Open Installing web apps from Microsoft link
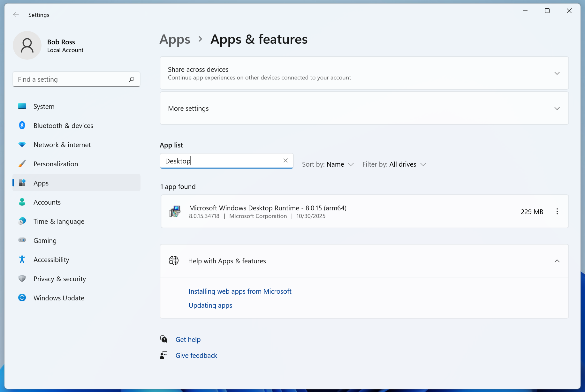The width and height of the screenshot is (585, 392). click(240, 291)
